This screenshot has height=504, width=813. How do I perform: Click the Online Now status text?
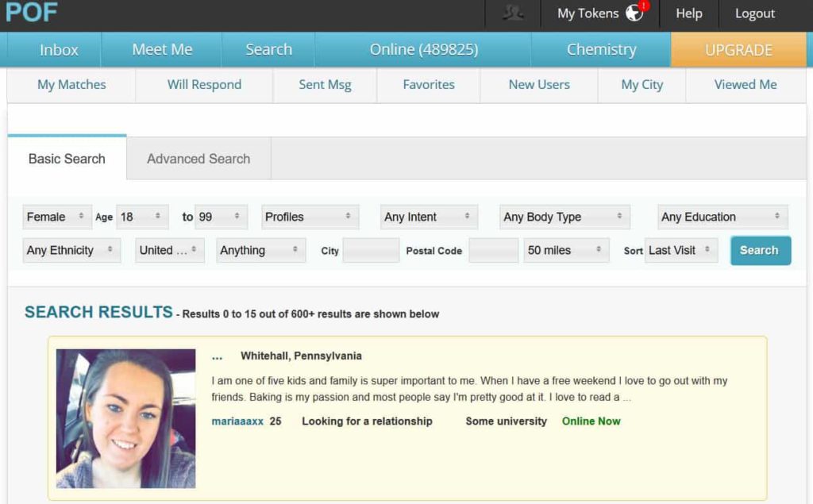pos(591,421)
